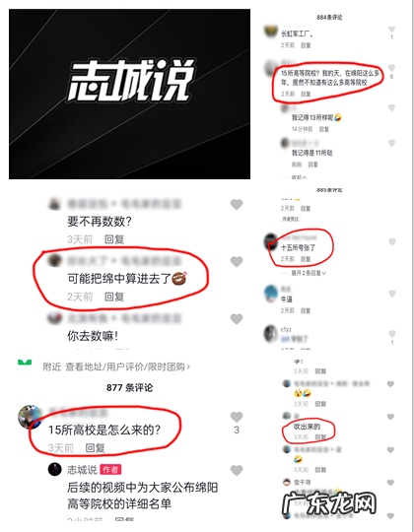The height and width of the screenshot is (532, 414).
Task: Tap heart next to '长虹军工厂' comment
Action: 391,30
